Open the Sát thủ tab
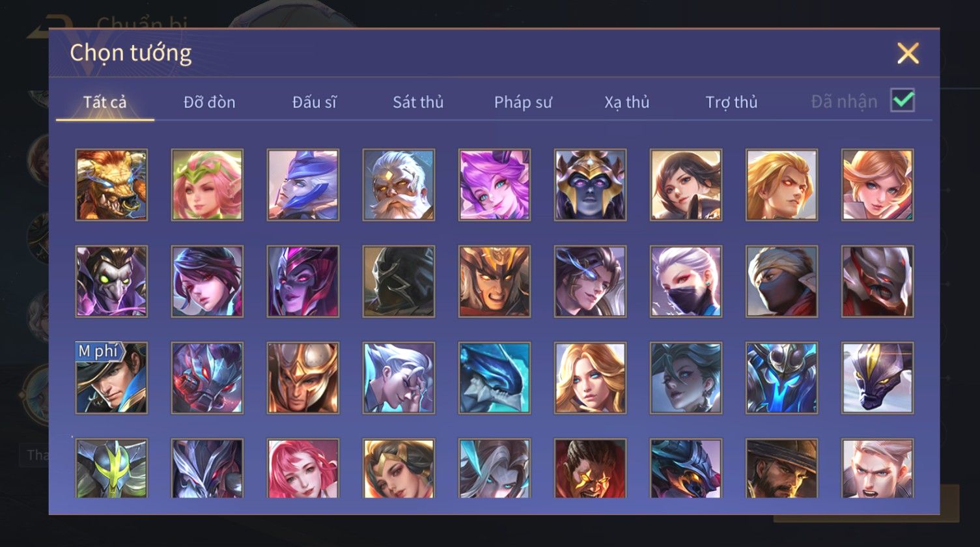Image resolution: width=980 pixels, height=547 pixels. coord(418,102)
